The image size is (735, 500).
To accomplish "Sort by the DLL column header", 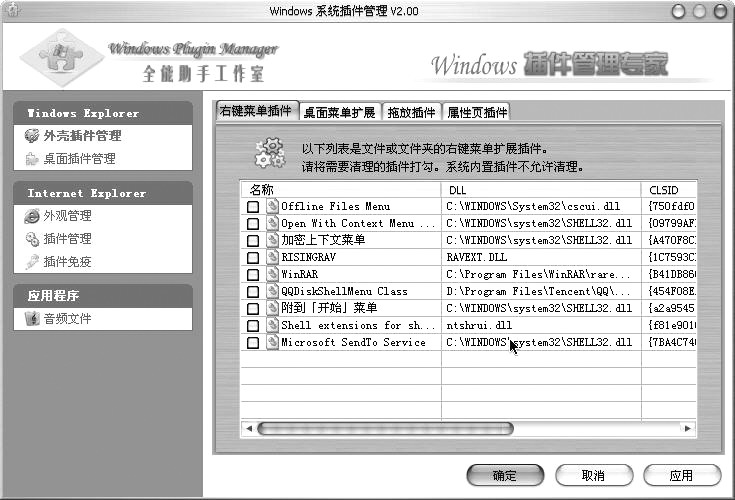I will (x=541, y=190).
